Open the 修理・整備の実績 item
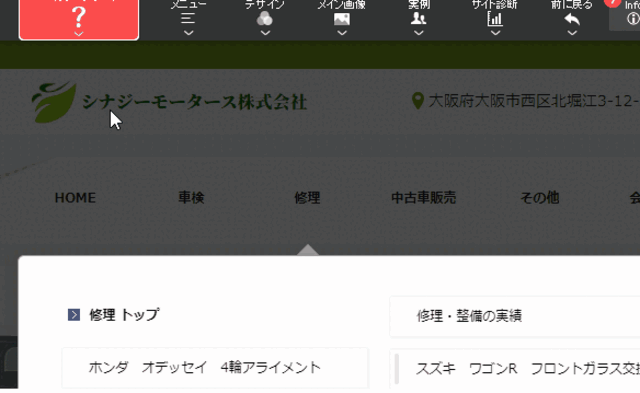The image size is (640, 393). point(515,316)
